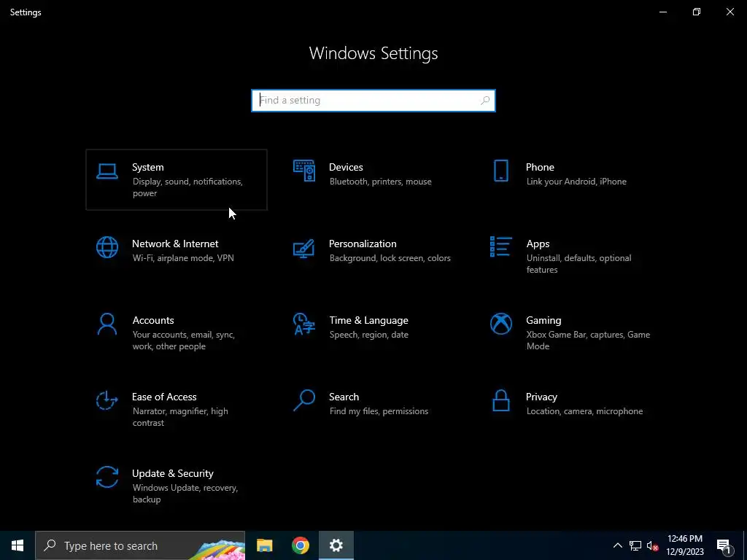Open Update & Security category title
Screen dimensions: 747x560
[172, 474]
